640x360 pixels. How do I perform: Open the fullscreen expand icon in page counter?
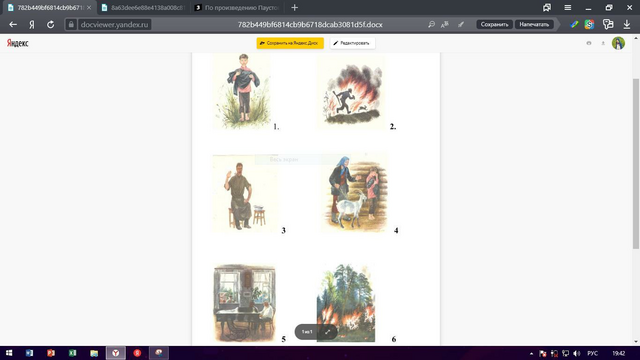click(327, 332)
